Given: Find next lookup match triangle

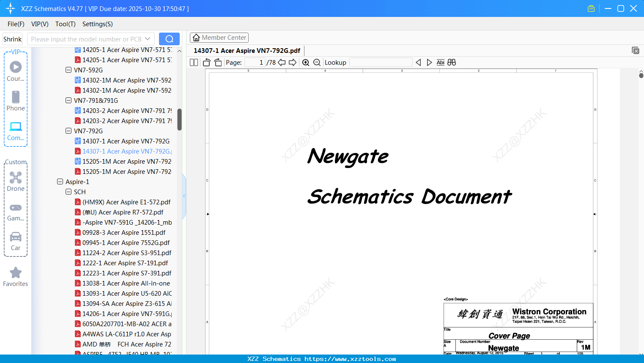Looking at the screenshot, I should [x=429, y=63].
